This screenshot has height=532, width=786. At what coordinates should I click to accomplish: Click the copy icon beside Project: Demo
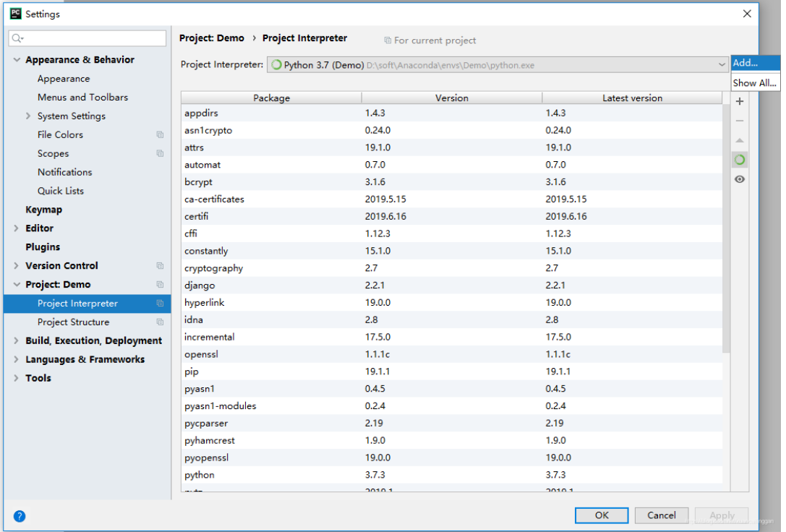[x=161, y=285]
